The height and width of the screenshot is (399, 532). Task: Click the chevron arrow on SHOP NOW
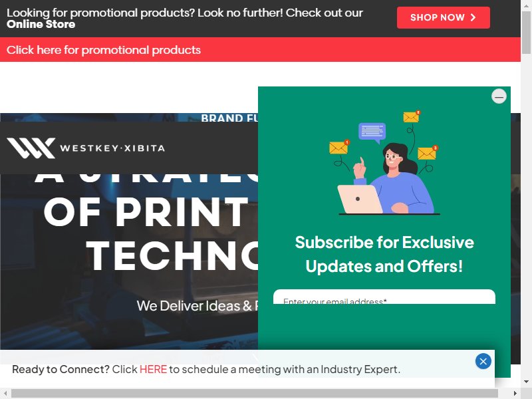(473, 17)
